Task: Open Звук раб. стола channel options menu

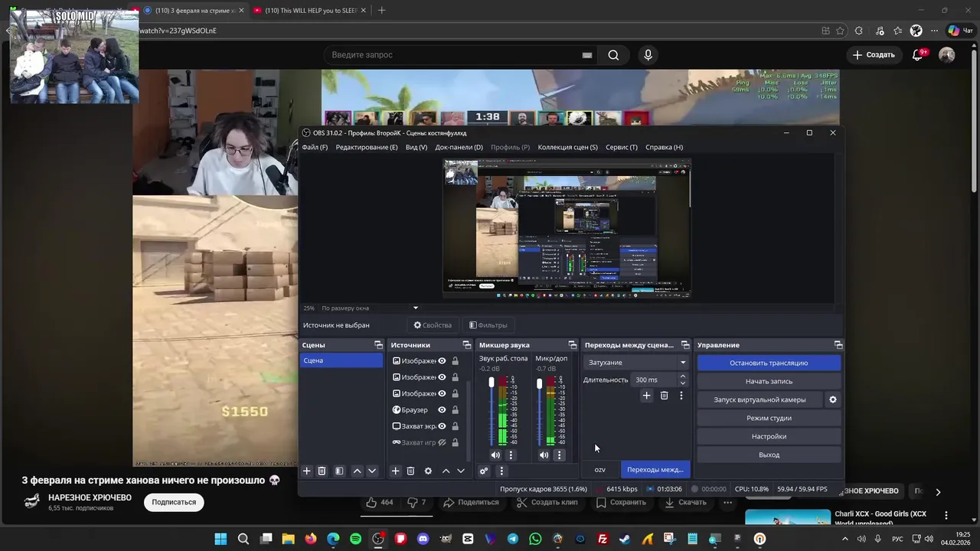Action: point(511,455)
